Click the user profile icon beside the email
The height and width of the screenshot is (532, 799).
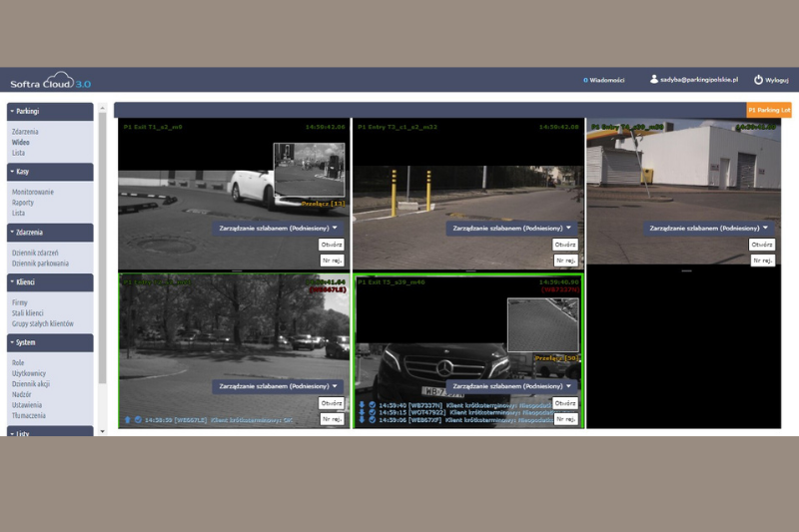click(653, 79)
